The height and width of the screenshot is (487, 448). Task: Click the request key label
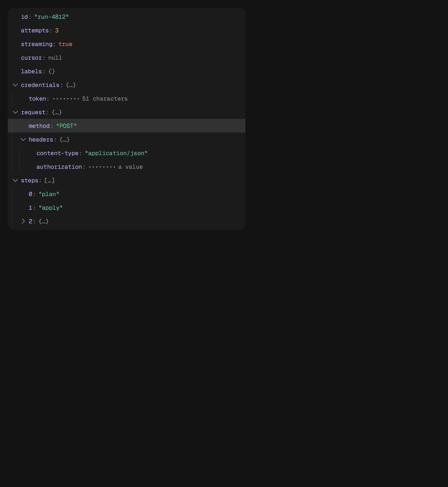tap(33, 112)
